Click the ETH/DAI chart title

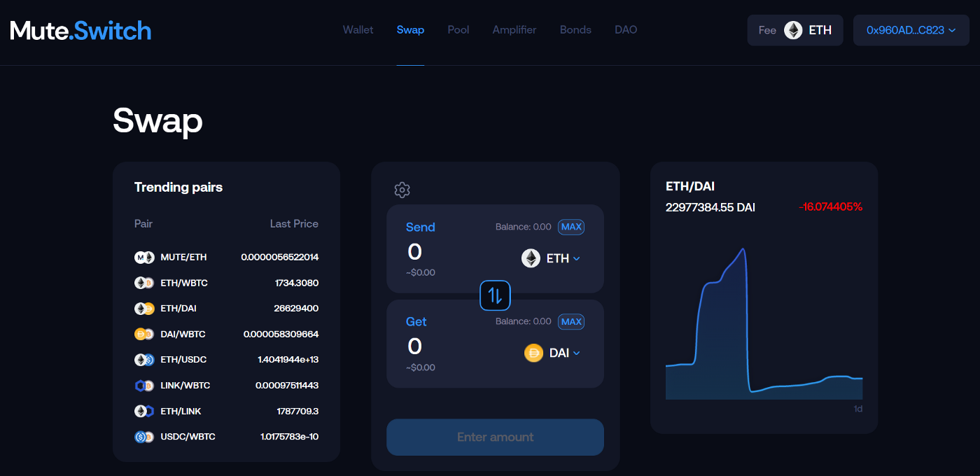pos(690,187)
